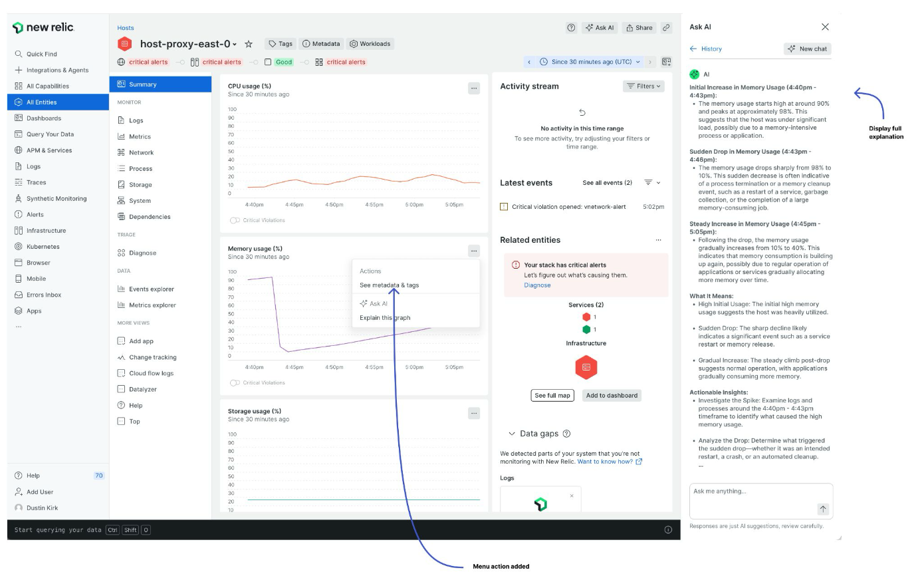Open host Logs in Monitor section
This screenshot has width=924, height=580.
click(x=130, y=120)
